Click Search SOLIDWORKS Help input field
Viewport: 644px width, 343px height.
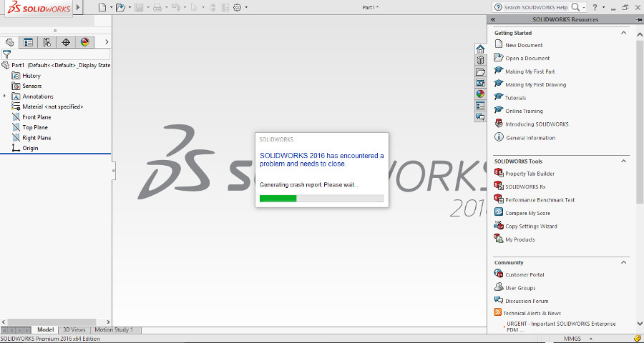(x=536, y=7)
